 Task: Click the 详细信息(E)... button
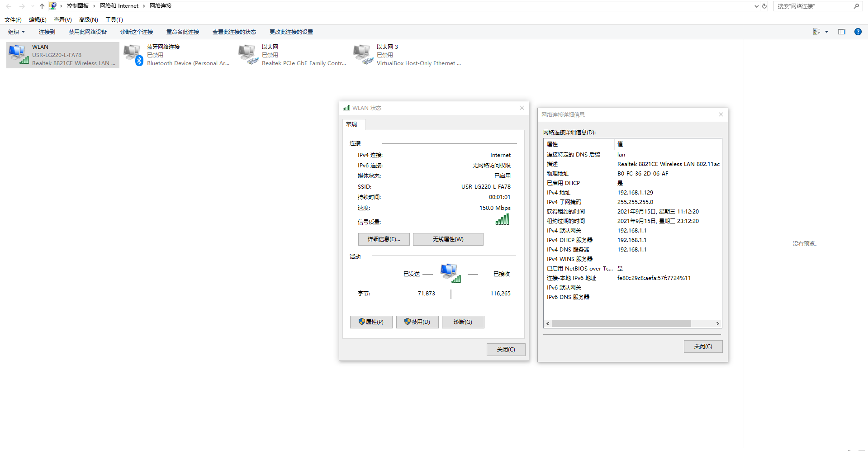[x=384, y=239]
